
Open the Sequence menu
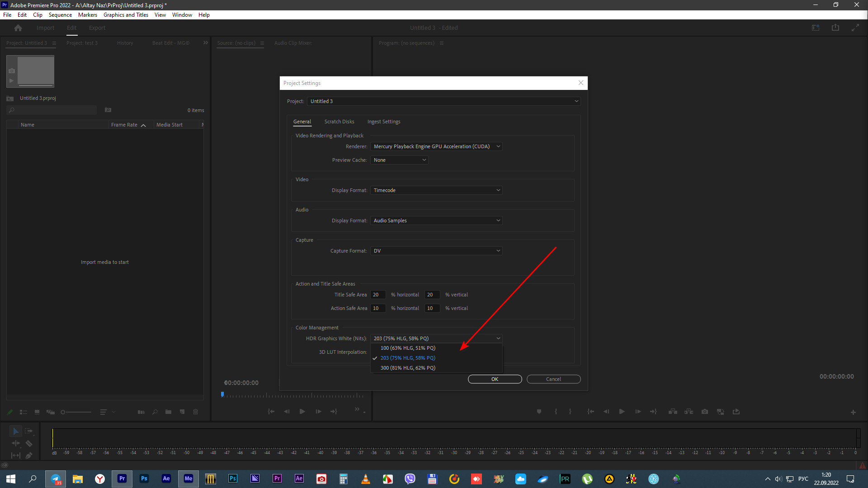click(60, 15)
